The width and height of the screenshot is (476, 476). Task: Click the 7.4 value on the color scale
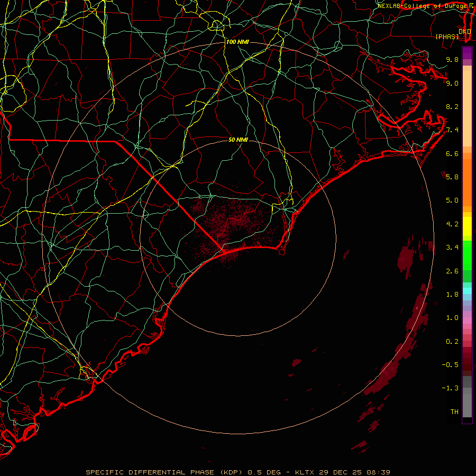coord(452,130)
